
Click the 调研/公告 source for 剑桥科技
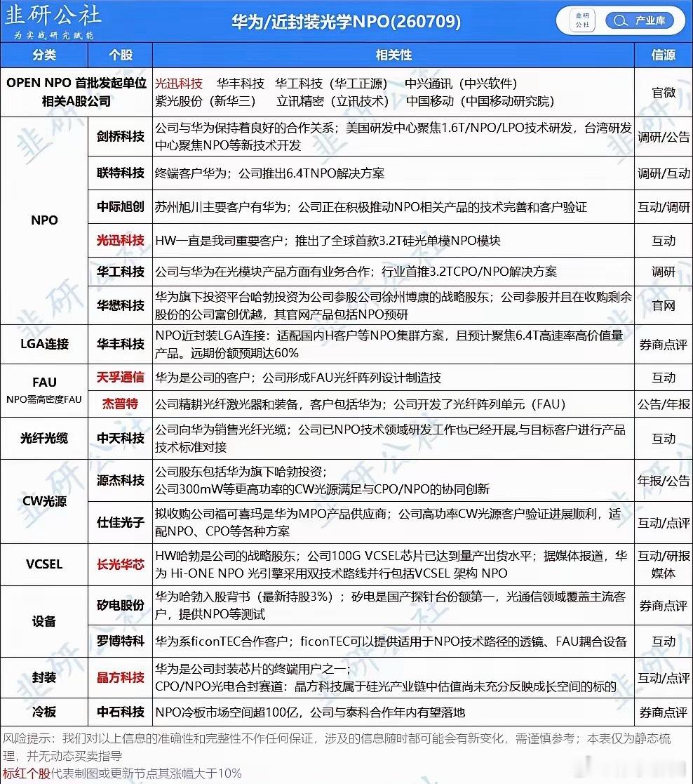[x=664, y=137]
